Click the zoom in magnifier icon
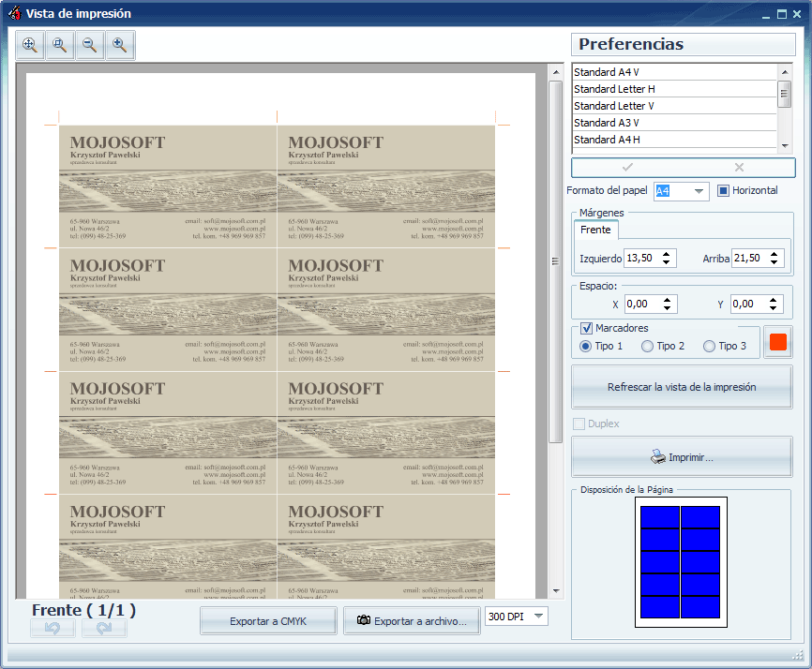The height and width of the screenshot is (669, 812). [x=120, y=46]
